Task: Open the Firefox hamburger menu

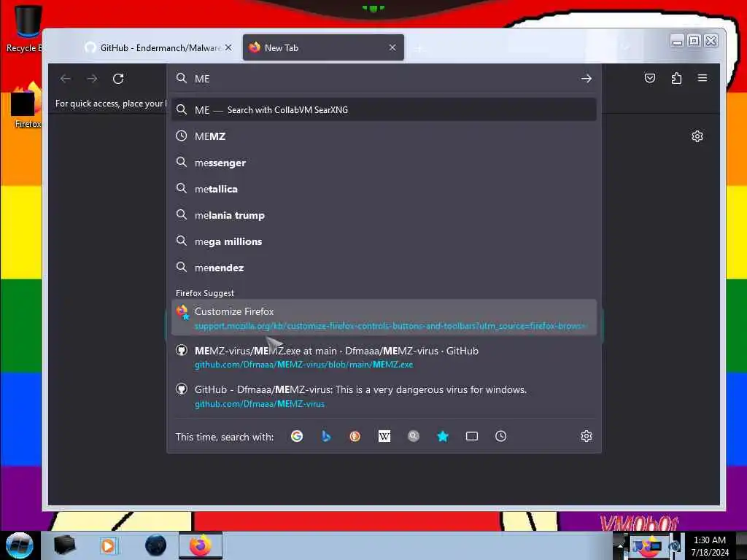Action: pyautogui.click(x=703, y=78)
